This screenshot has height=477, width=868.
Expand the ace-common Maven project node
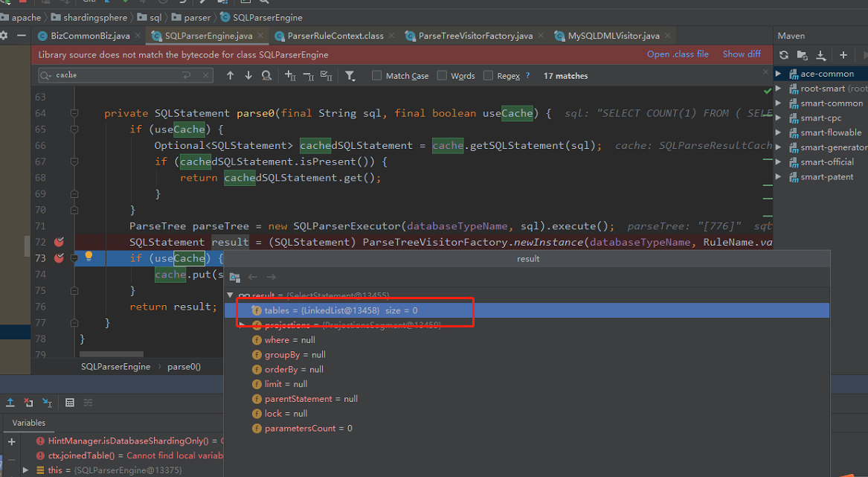click(778, 73)
